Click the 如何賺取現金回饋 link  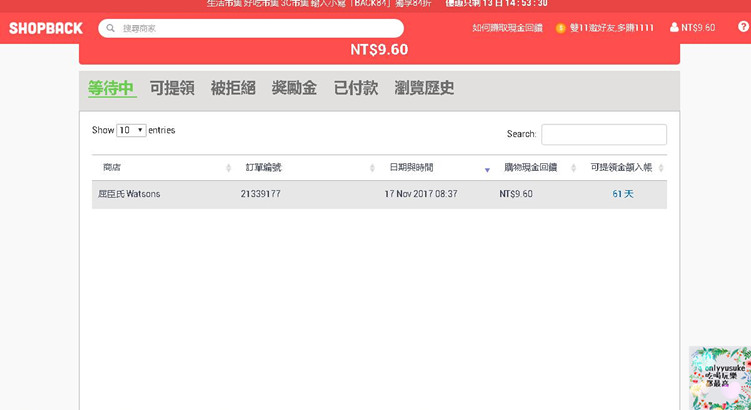[x=507, y=28]
